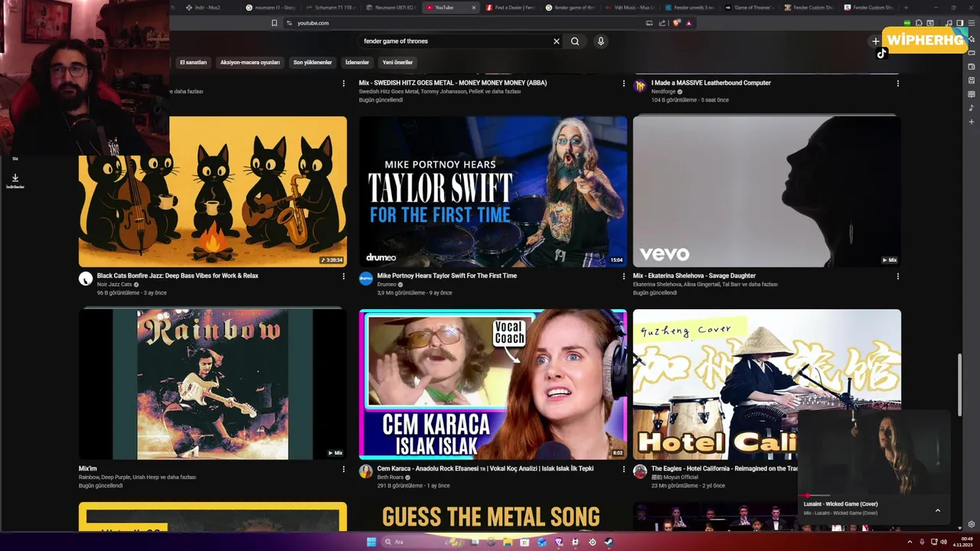
Task: Open Cem Karaca Anadolu Rock Efsanesi title
Action: [485, 468]
